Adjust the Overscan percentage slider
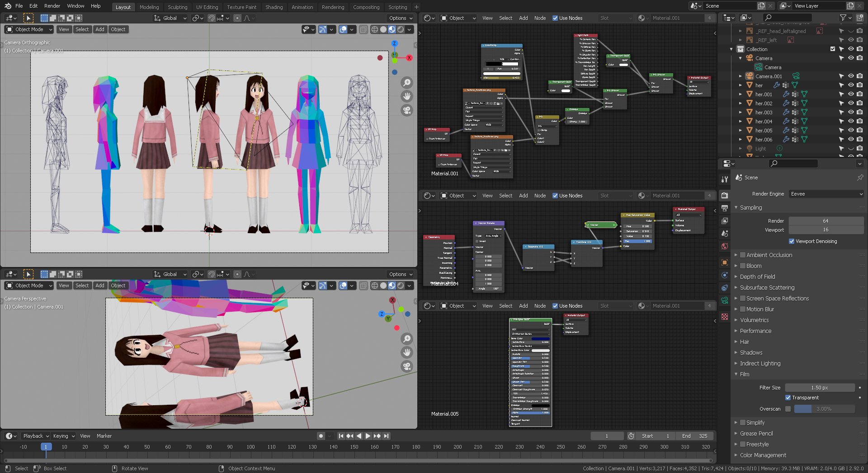Viewport: 868px width, 473px height. coord(824,409)
